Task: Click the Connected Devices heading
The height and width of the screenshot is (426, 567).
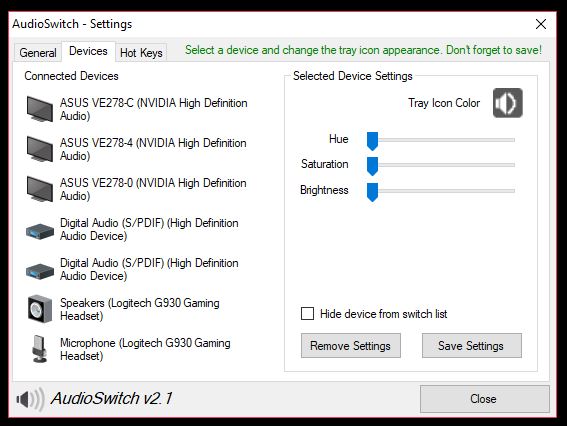Action: pyautogui.click(x=71, y=76)
